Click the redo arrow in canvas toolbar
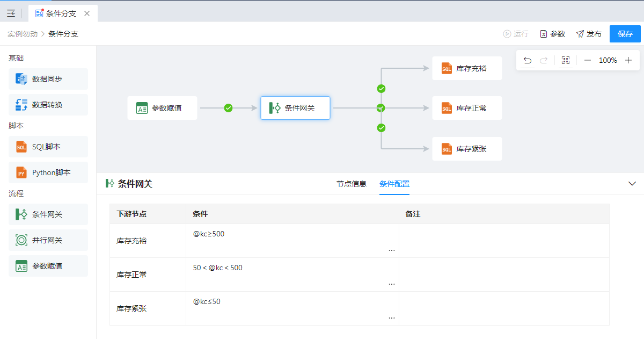 point(544,60)
